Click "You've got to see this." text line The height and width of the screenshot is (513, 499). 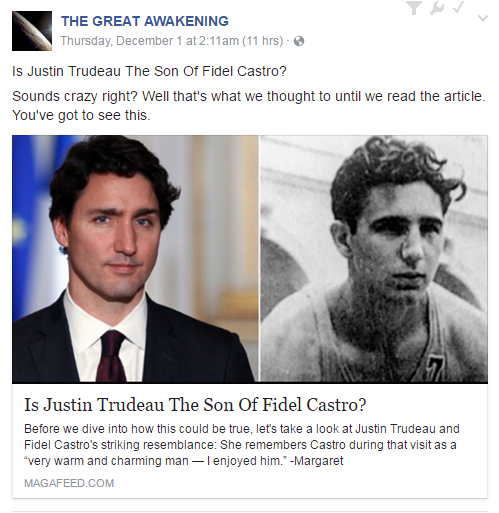click(81, 115)
